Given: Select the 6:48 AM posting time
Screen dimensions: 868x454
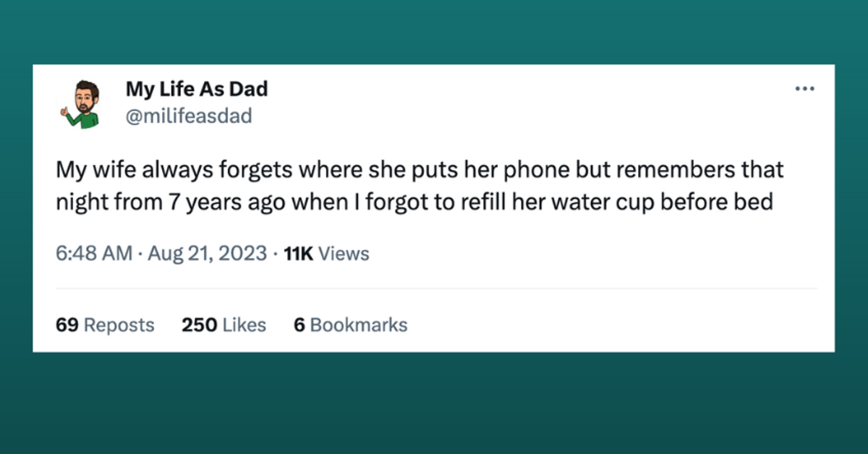Looking at the screenshot, I should 94,253.
